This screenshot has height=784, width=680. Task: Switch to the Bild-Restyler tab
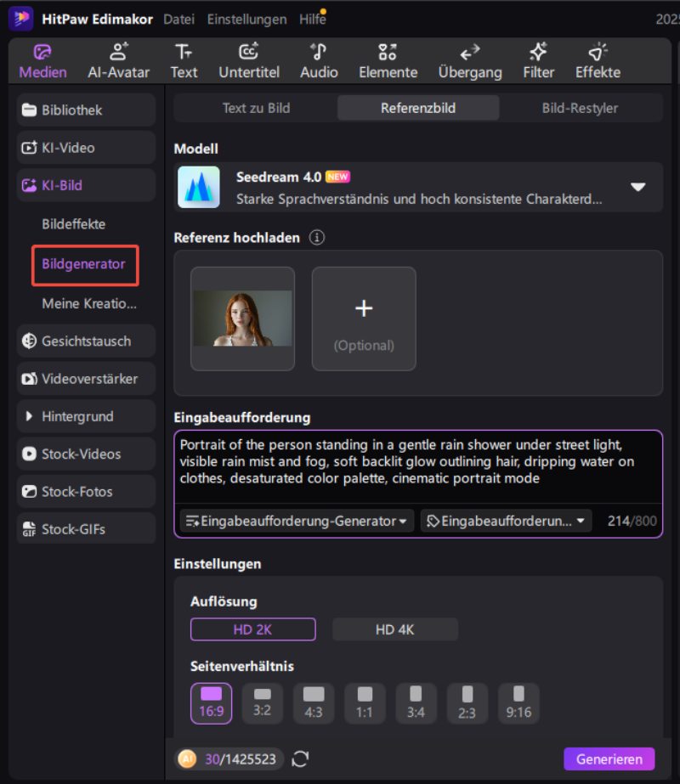(580, 108)
